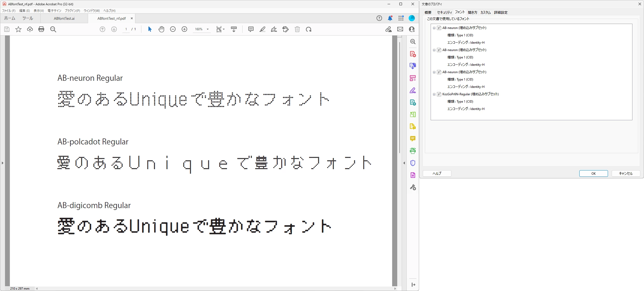Switch to the ABfontTest.ai document tab
Screen dimensions: 644x291
click(64, 18)
